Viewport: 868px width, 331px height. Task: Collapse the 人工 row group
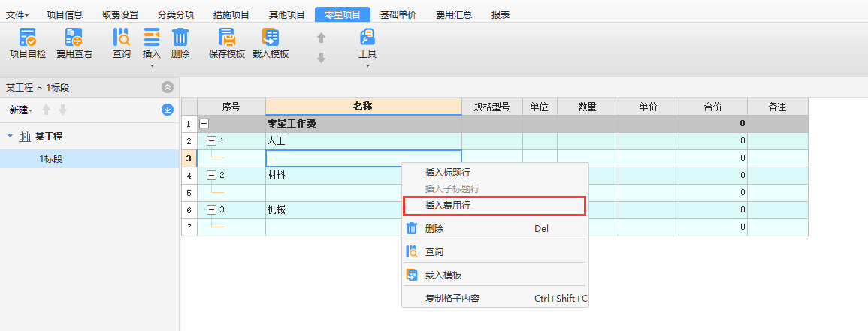pyautogui.click(x=211, y=140)
